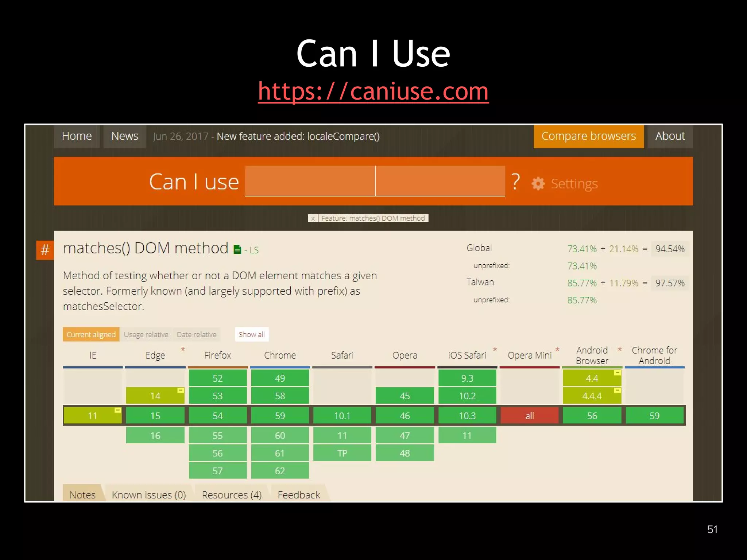The width and height of the screenshot is (747, 560).
Task: Switch to Date relative view
Action: (x=197, y=334)
